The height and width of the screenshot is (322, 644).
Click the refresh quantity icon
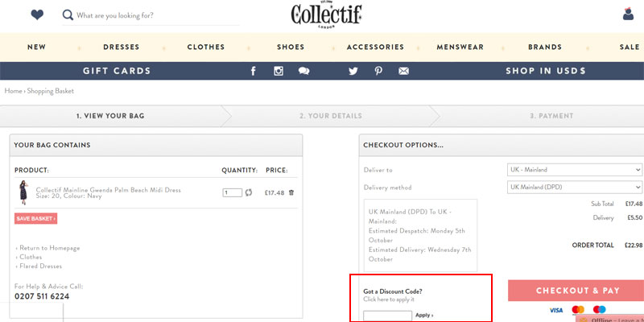[x=249, y=192]
